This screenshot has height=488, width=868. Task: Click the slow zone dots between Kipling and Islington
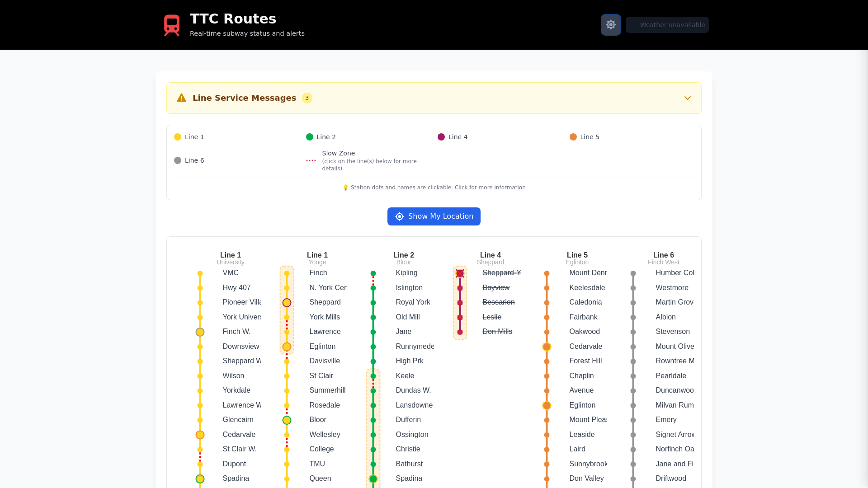[373, 281]
